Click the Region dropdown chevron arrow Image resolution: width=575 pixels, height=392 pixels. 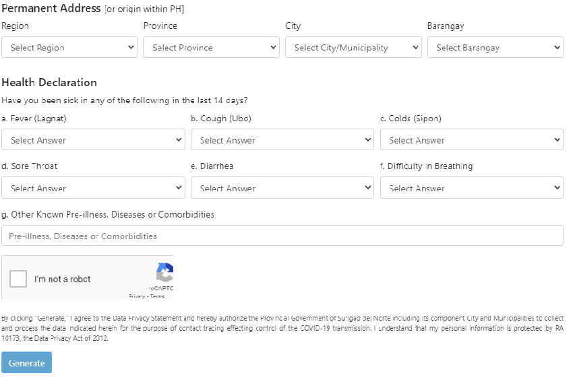(131, 48)
